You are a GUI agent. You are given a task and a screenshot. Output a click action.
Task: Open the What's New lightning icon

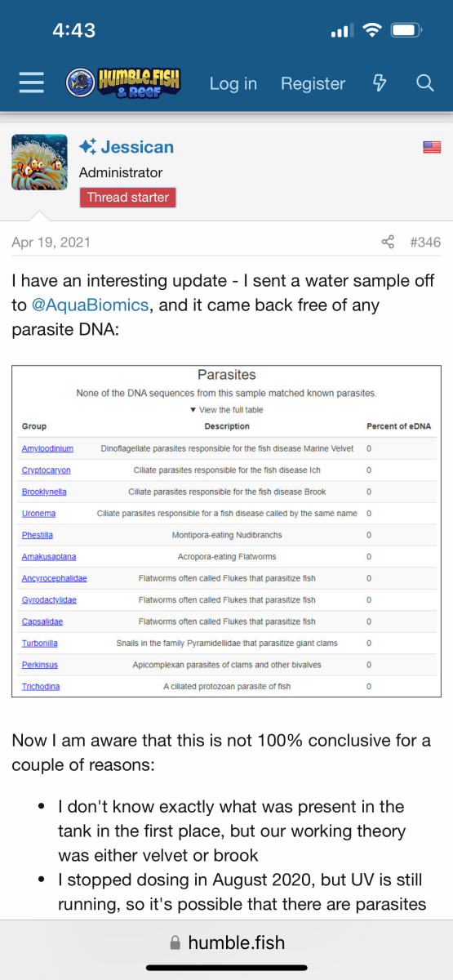[380, 83]
